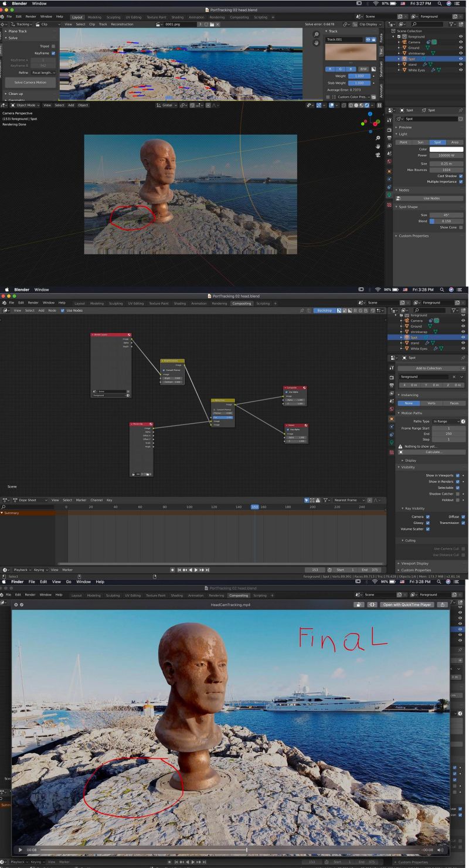Open the Global transform orientation dropdown
The image size is (469, 868).
(169, 105)
